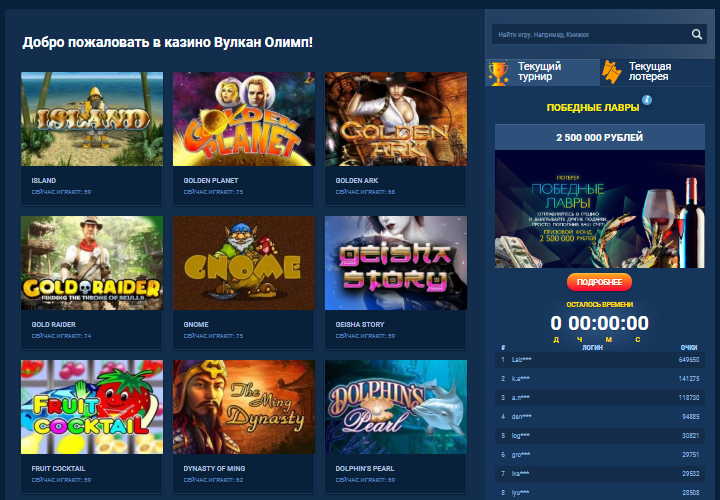Viewport: 720px width, 500px height.
Task: Switch to Текущая лотерея tab
Action: click(652, 72)
